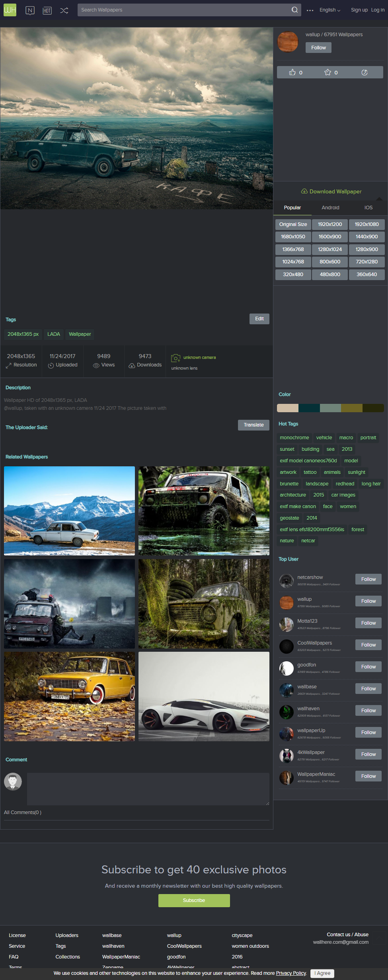Open the New wallpapers icon
388x980 pixels.
(x=30, y=10)
